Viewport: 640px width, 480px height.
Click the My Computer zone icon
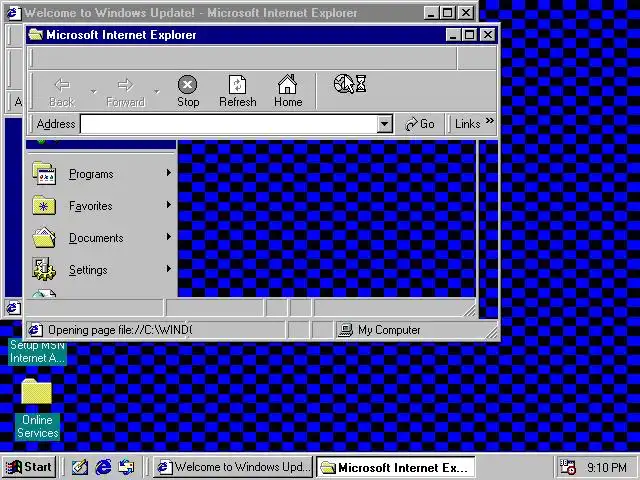coord(346,330)
